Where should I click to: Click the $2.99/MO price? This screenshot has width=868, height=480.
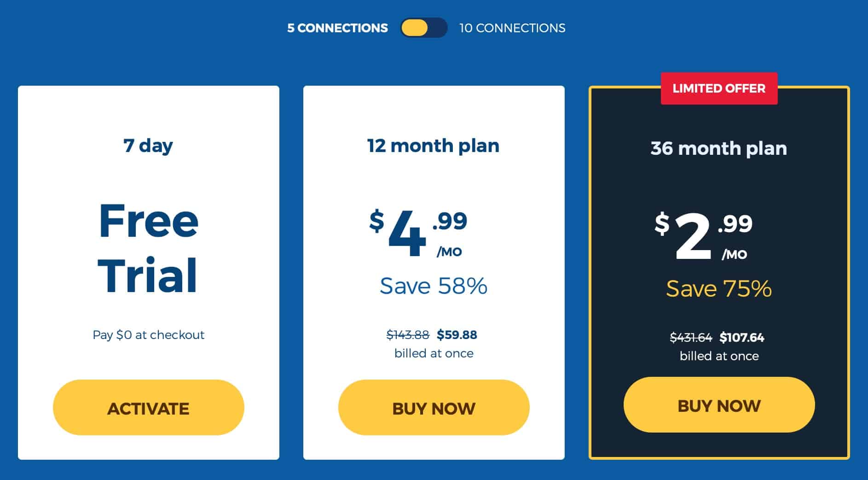click(x=704, y=236)
